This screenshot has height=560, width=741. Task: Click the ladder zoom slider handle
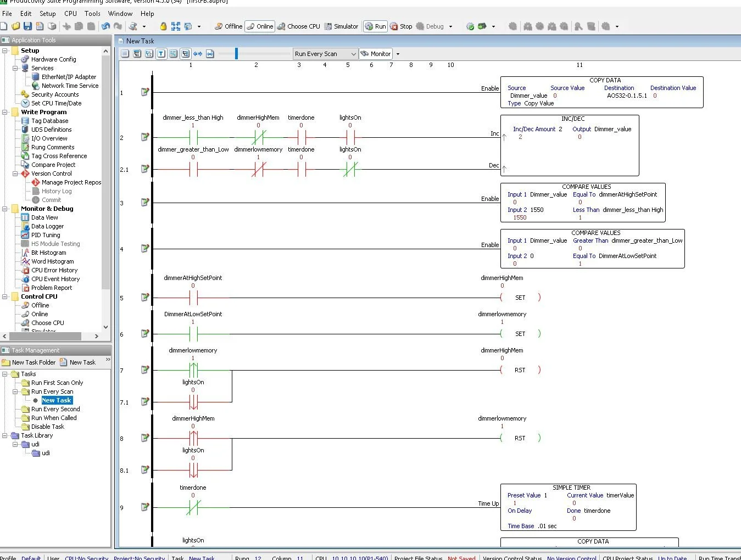click(x=236, y=53)
